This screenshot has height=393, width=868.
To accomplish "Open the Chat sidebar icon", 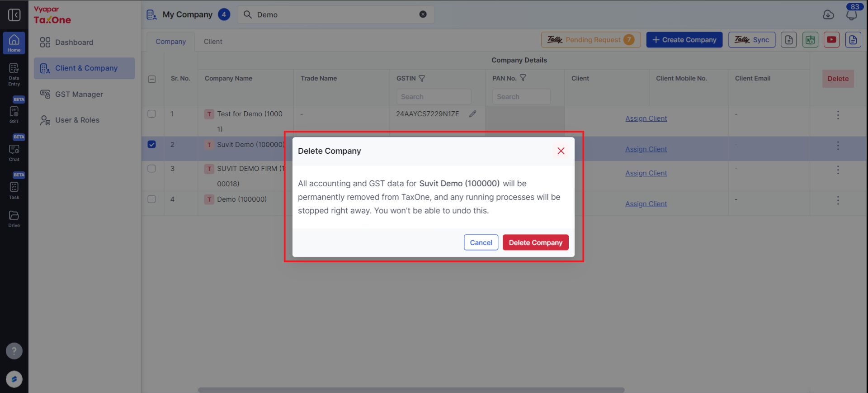I will coord(14,152).
